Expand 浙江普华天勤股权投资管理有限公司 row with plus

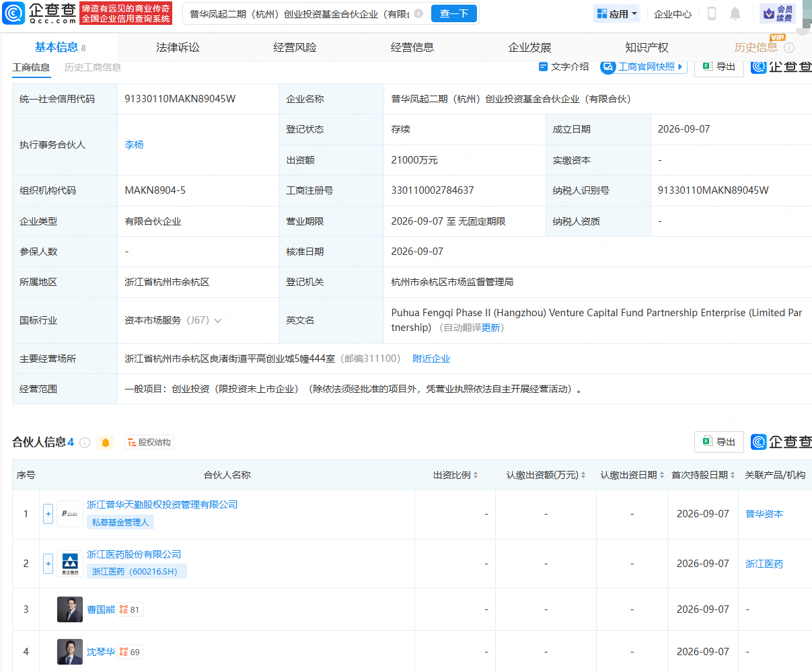[x=48, y=514]
